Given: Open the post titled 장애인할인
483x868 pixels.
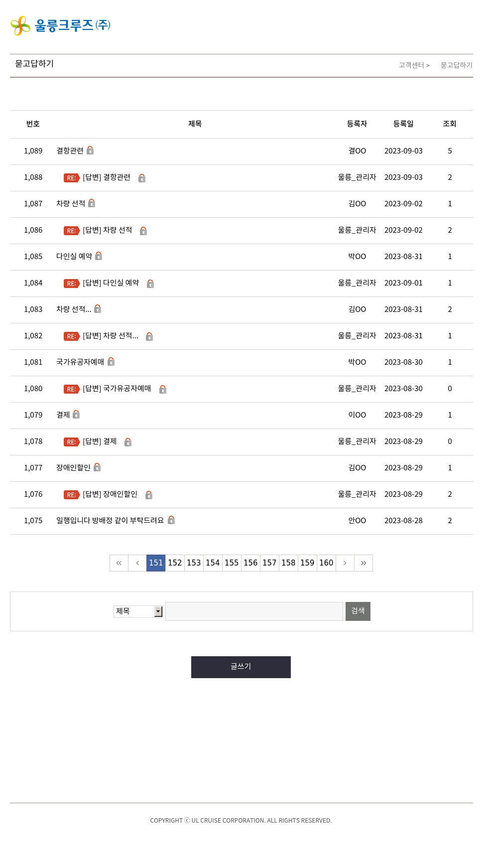Looking at the screenshot, I should (x=73, y=467).
